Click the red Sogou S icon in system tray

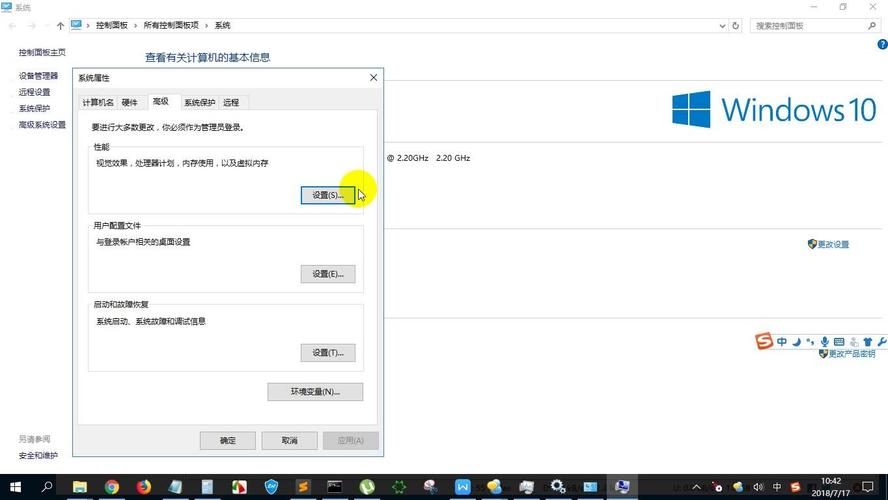point(796,487)
